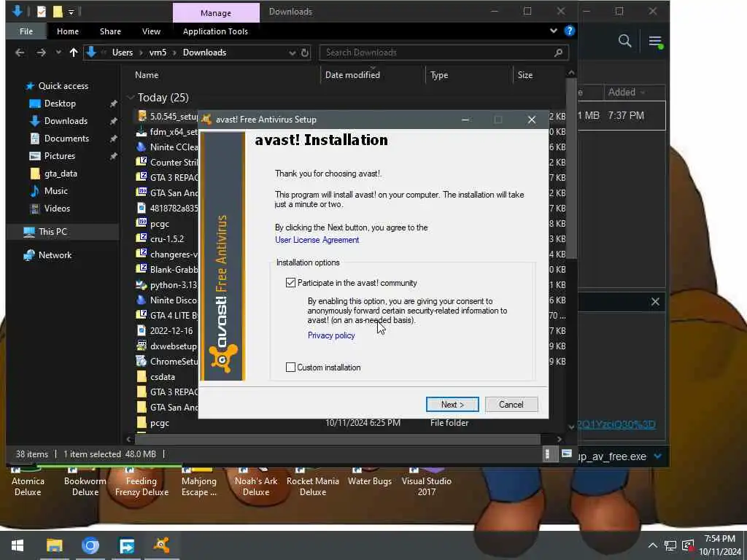Viewport: 747px width, 560px height.
Task: Go up one folder level
Action: tap(74, 52)
